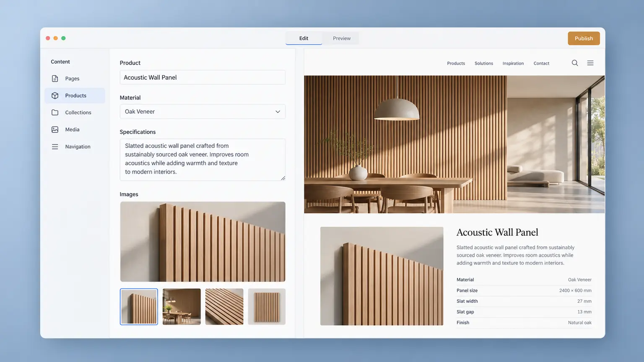This screenshot has height=362, width=644.
Task: Click the '27 mm' slat width value
Action: 584,301
